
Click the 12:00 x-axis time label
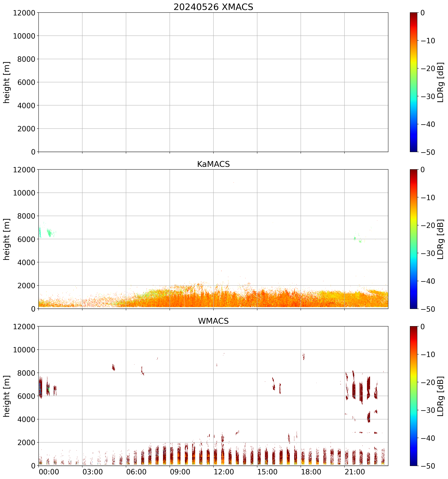224,472
